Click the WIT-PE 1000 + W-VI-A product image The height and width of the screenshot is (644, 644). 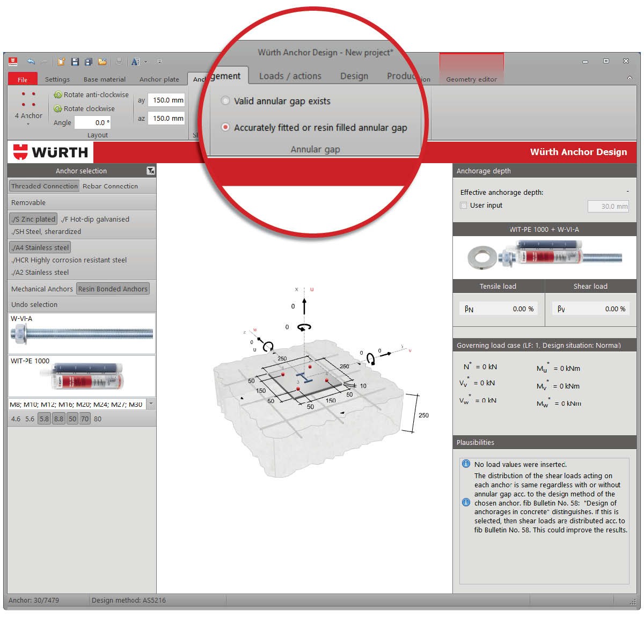click(544, 257)
